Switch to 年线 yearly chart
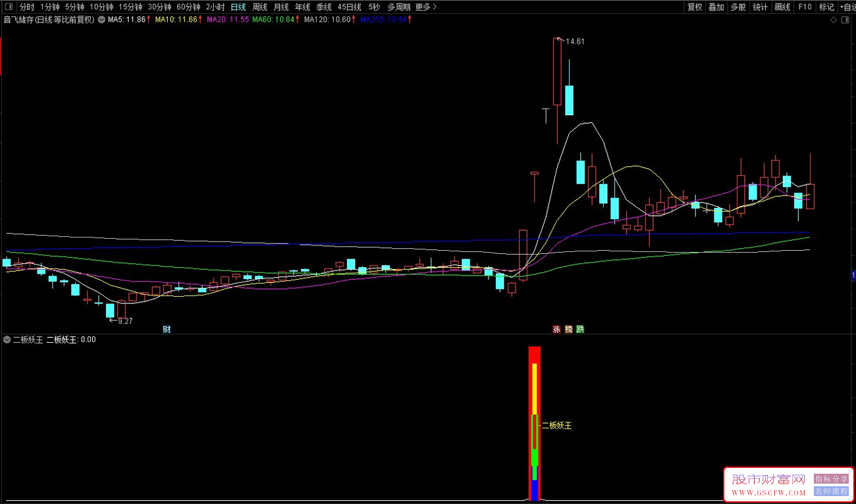Image resolution: width=856 pixels, height=504 pixels. click(x=303, y=7)
